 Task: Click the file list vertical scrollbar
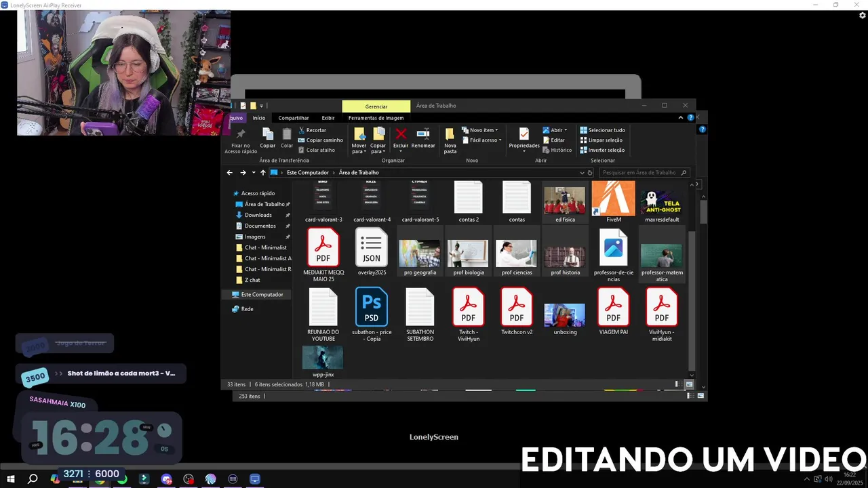(x=692, y=302)
